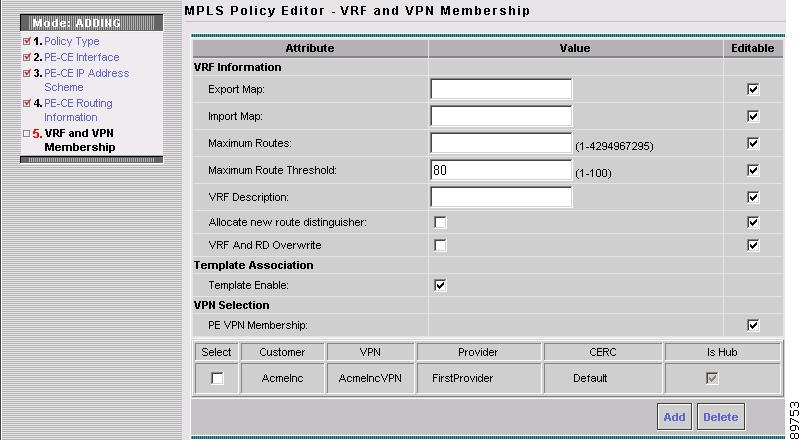Click the Import Map input field
The image size is (802, 440).
pos(501,116)
